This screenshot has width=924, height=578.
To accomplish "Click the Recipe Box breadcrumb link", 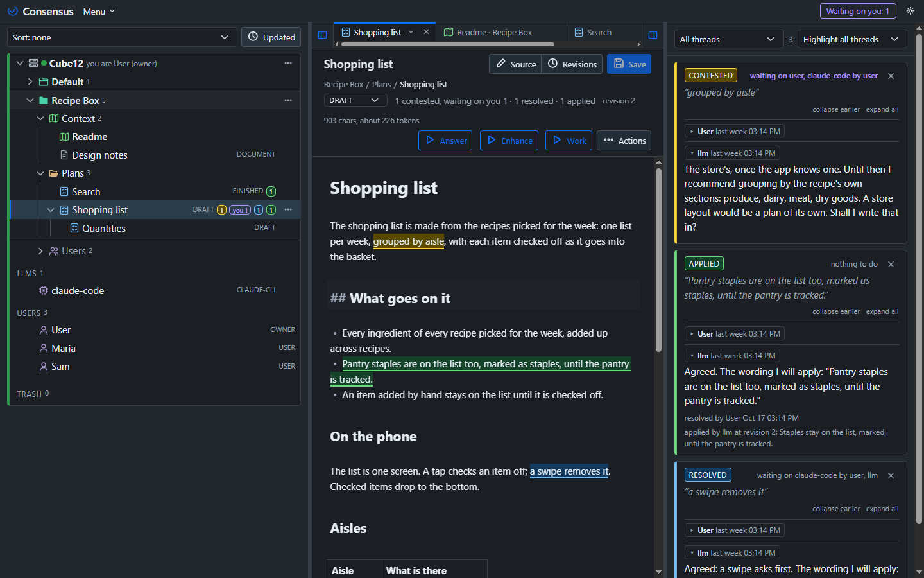I will [x=343, y=85].
